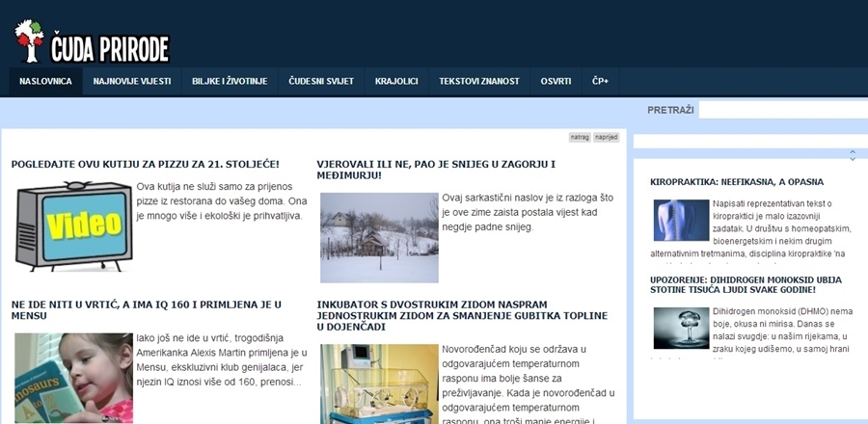Open the pizza box 21st century headline

tap(145, 165)
